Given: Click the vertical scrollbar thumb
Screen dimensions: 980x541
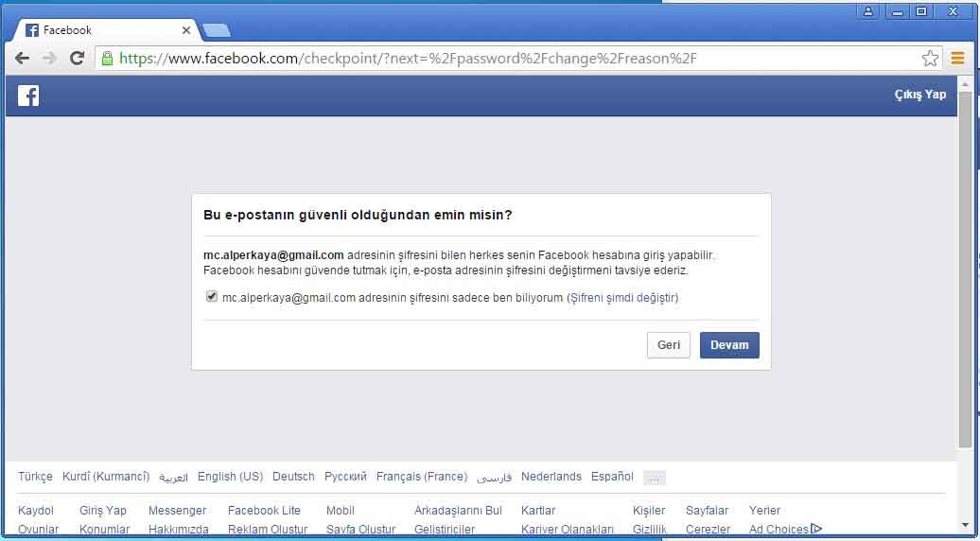Looking at the screenshot, I should click(965, 265).
